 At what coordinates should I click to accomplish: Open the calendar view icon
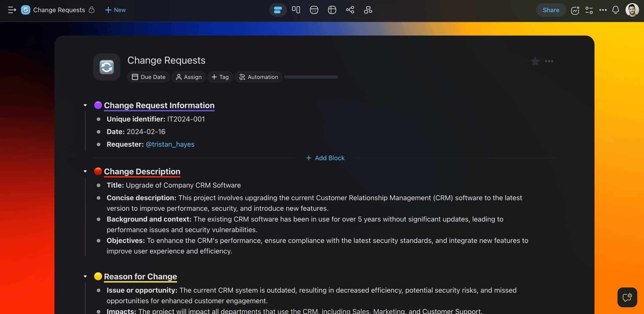(314, 10)
